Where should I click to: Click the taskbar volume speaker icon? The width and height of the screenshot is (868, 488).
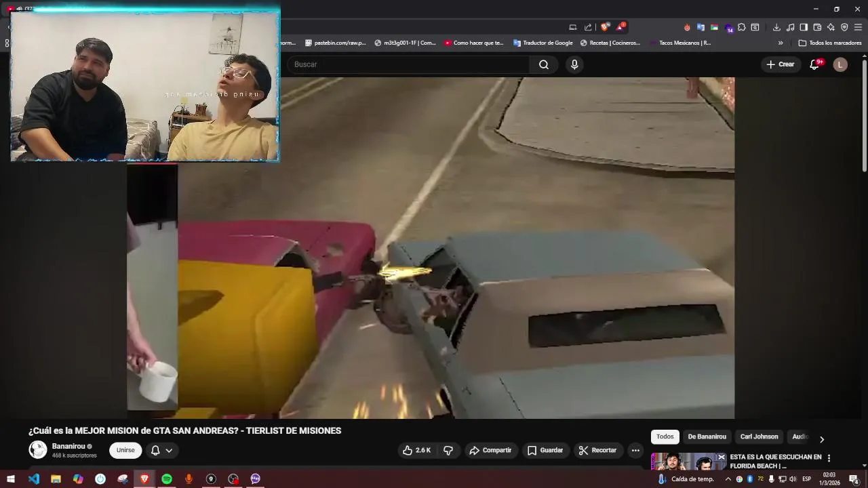[x=793, y=479]
